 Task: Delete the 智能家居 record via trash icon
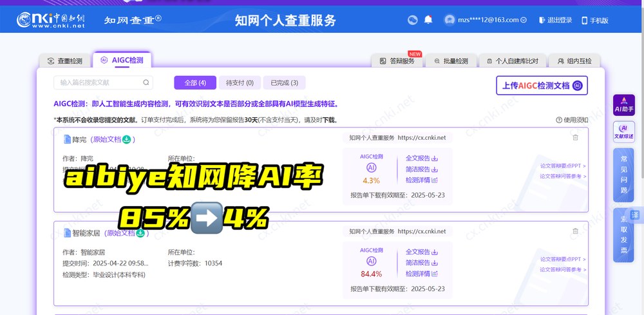(x=575, y=231)
